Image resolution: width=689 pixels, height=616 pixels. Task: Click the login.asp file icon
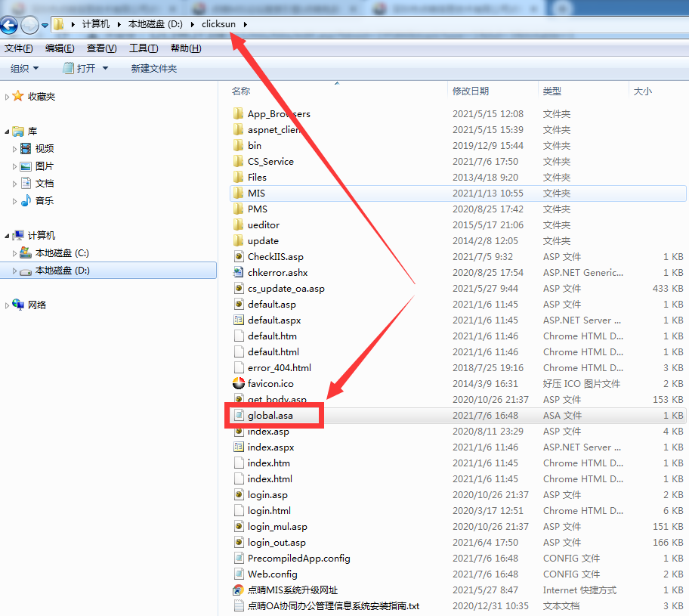coord(239,495)
